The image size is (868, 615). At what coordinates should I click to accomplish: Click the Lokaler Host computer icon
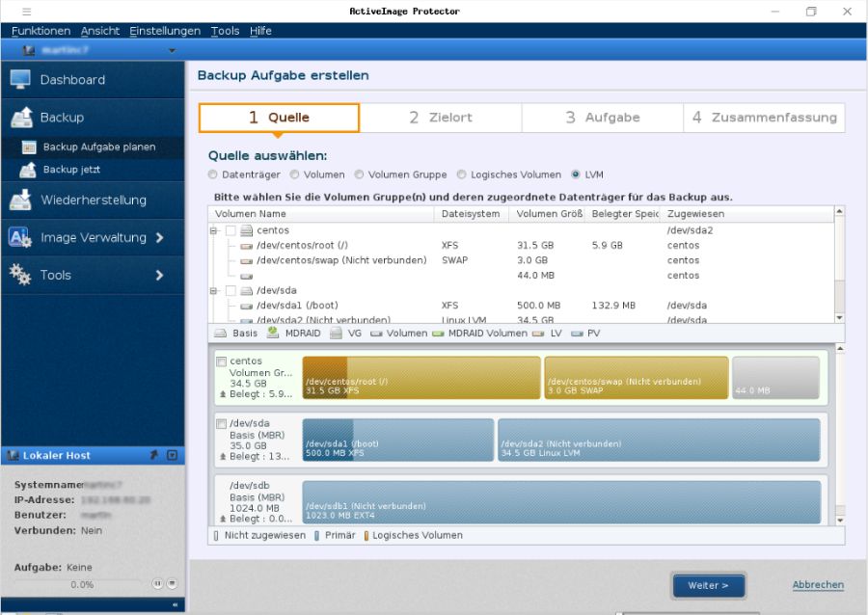coord(13,455)
